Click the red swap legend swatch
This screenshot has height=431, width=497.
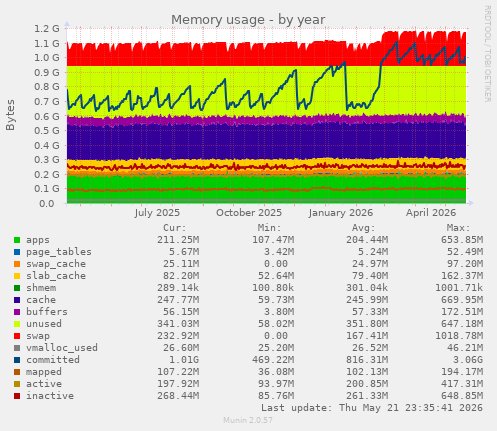[x=17, y=336]
